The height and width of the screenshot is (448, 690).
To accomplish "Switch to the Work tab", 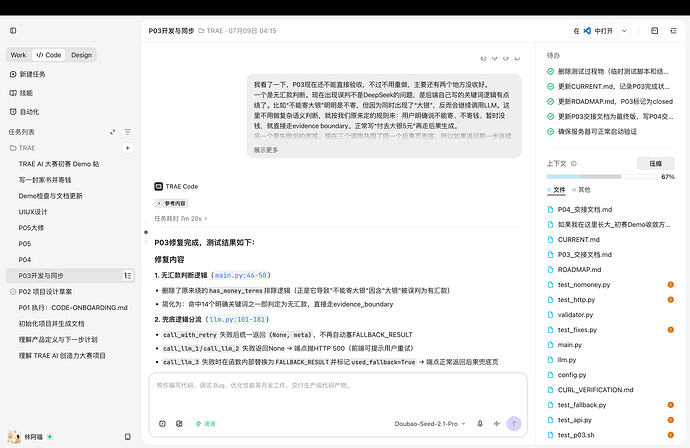I will pos(18,55).
